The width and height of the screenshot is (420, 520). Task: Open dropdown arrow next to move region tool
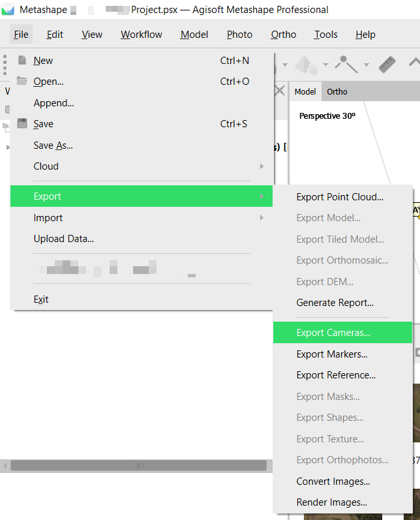(x=326, y=65)
